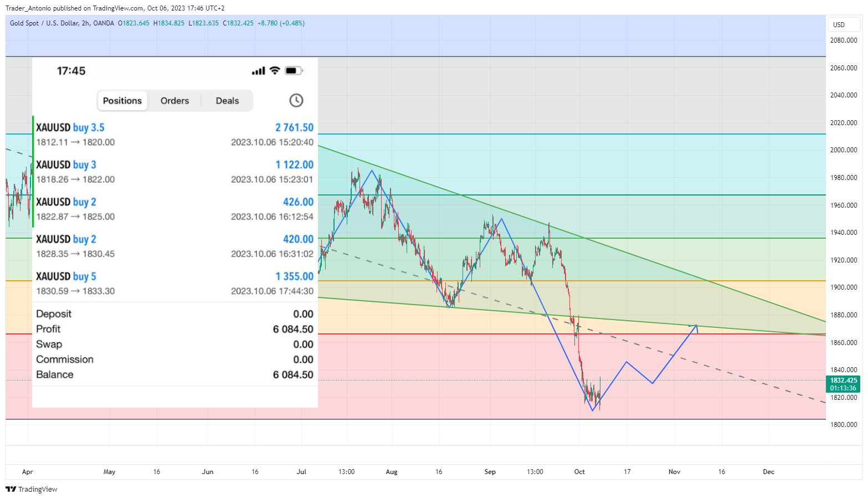The image size is (868, 499).
Task: Click the 2 761.50 profit value
Action: point(294,127)
